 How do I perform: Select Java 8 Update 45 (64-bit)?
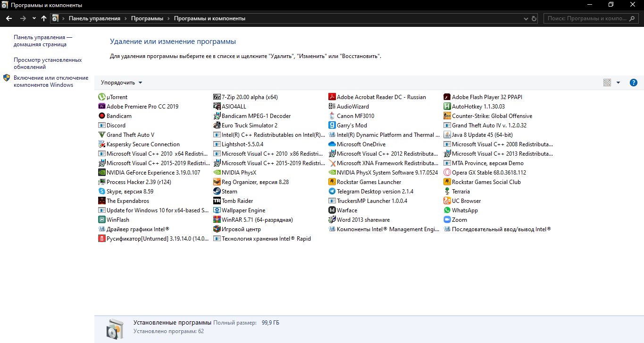478,135
